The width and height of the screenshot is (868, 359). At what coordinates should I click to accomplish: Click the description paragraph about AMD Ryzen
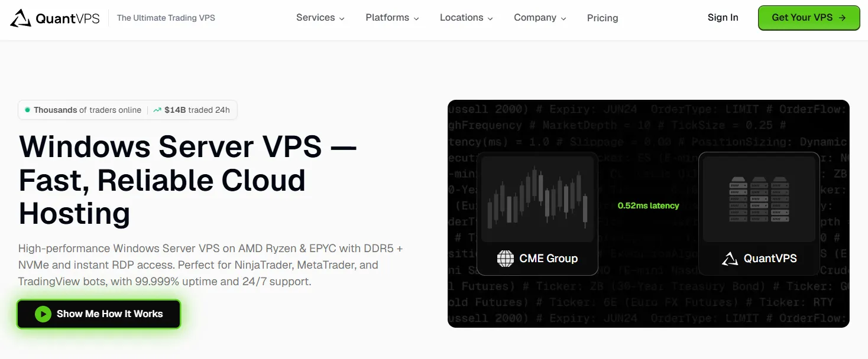(210, 265)
